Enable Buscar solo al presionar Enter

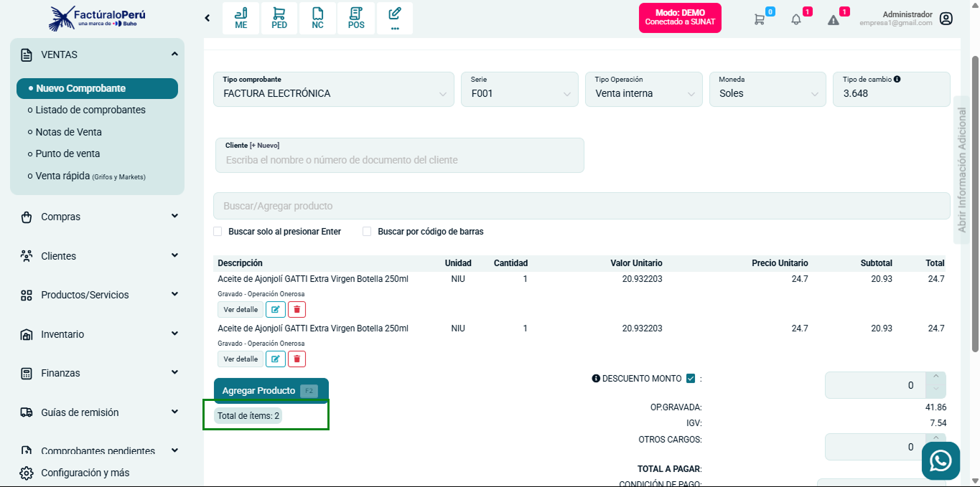coord(218,232)
